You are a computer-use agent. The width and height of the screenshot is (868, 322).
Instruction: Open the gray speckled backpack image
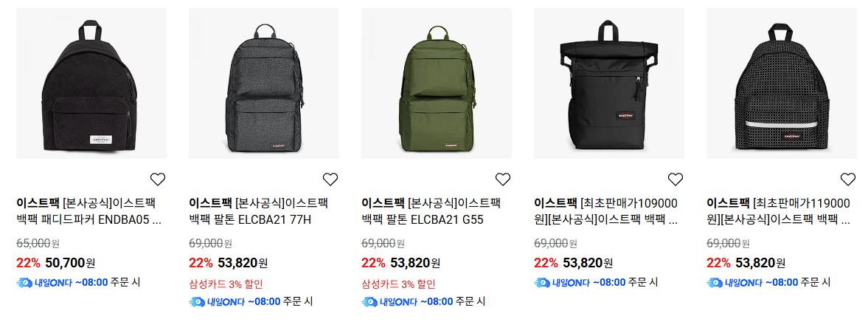pyautogui.click(x=264, y=83)
